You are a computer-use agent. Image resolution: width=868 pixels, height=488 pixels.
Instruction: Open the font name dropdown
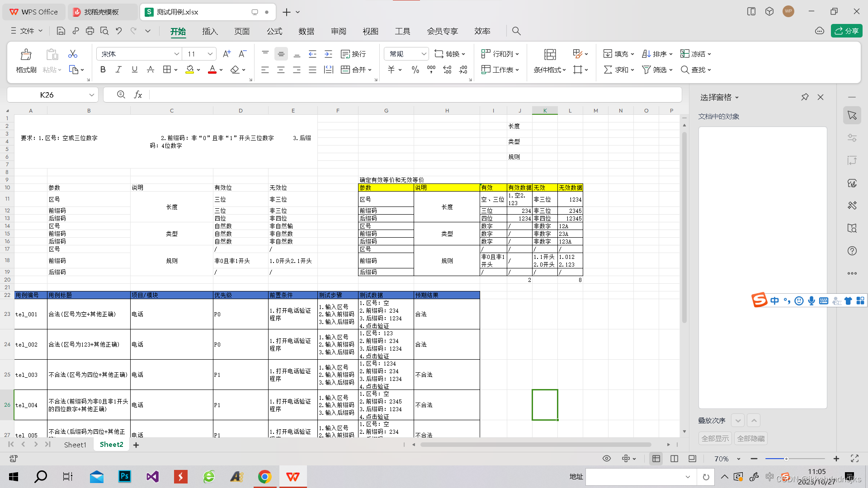click(176, 54)
